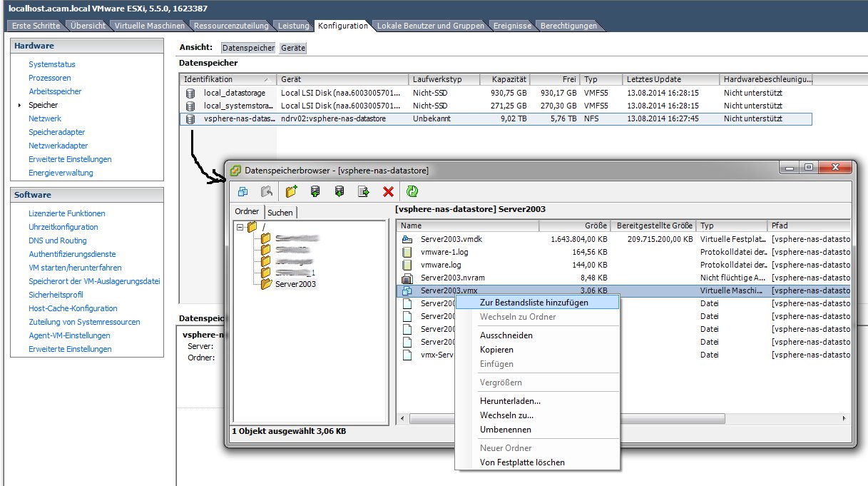Open the Systemstatus hardware link

click(x=51, y=64)
